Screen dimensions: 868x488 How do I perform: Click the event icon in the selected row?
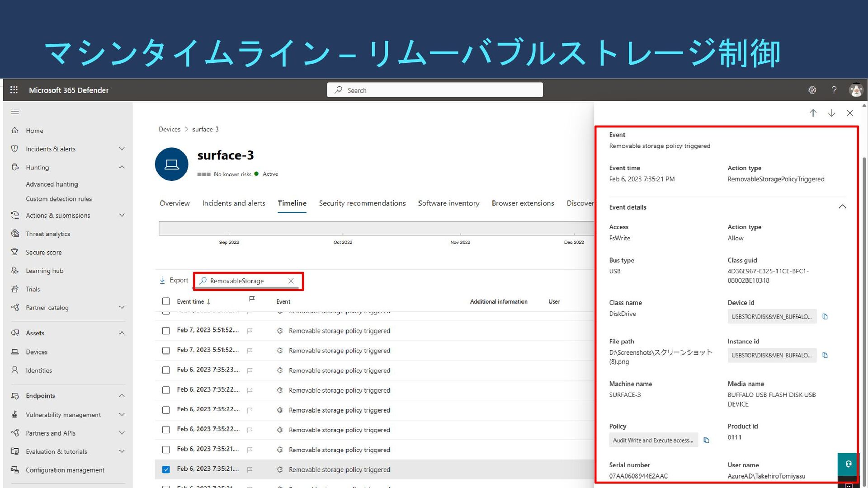click(280, 469)
